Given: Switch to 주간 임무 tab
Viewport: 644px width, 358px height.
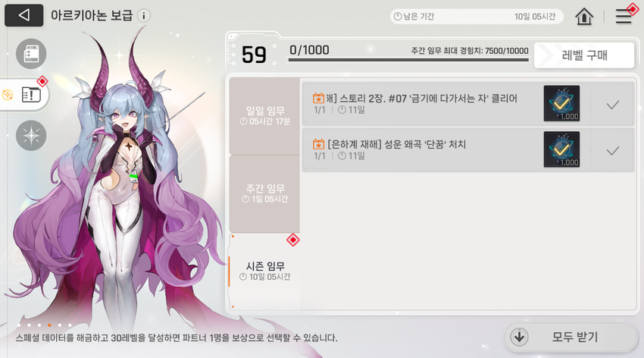Looking at the screenshot, I should 265,193.
